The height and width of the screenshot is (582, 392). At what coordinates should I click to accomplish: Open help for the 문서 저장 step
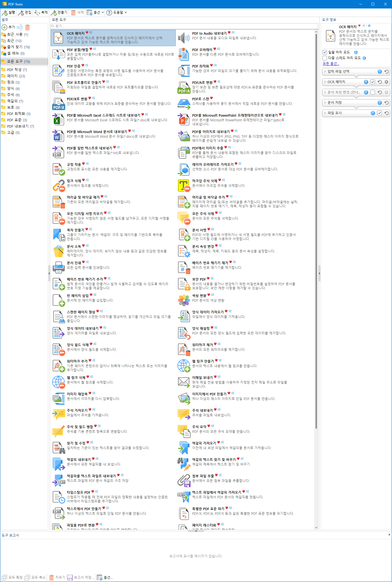click(379, 103)
